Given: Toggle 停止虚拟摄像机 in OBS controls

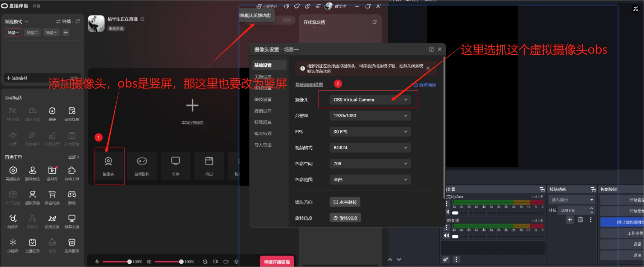Looking at the screenshot, I should click(x=622, y=222).
